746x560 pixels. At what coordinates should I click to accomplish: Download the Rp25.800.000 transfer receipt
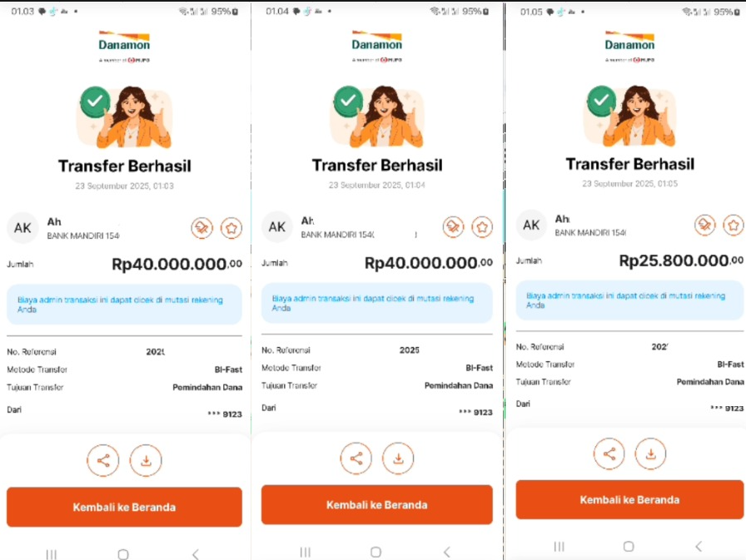click(x=650, y=453)
